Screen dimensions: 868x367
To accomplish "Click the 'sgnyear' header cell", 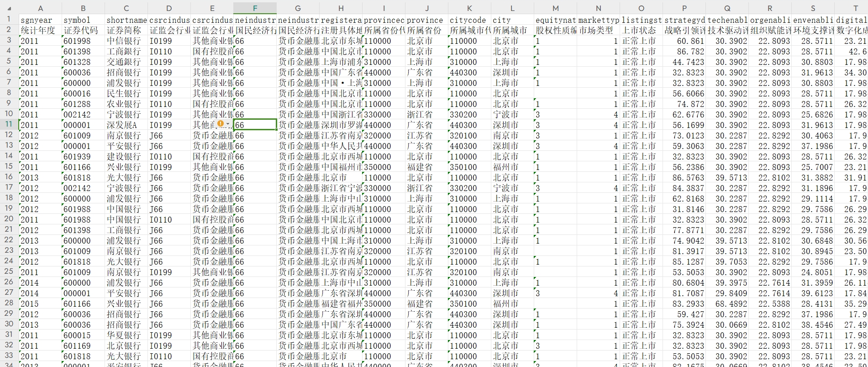I will pyautogui.click(x=40, y=20).
